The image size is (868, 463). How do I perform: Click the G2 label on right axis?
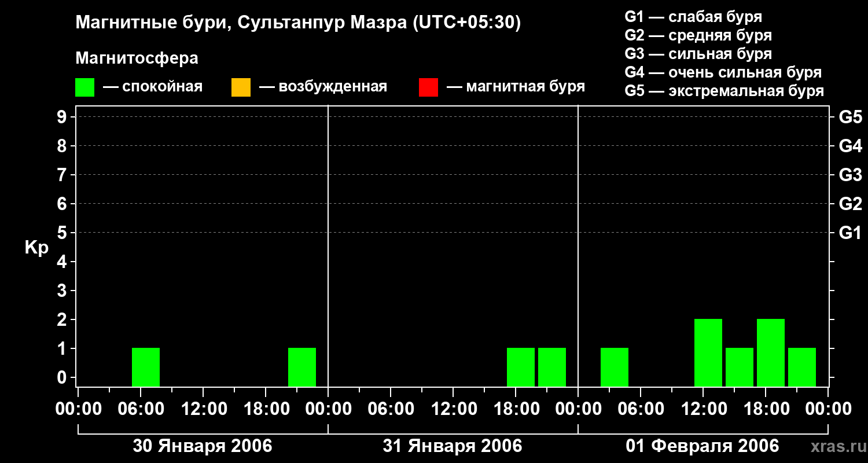851,204
